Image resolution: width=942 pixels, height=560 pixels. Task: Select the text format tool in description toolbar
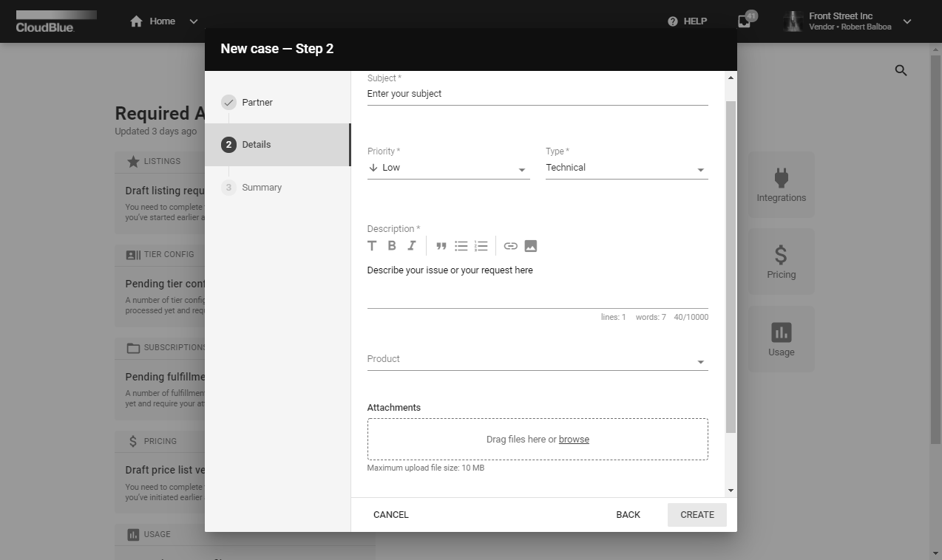coord(372,245)
